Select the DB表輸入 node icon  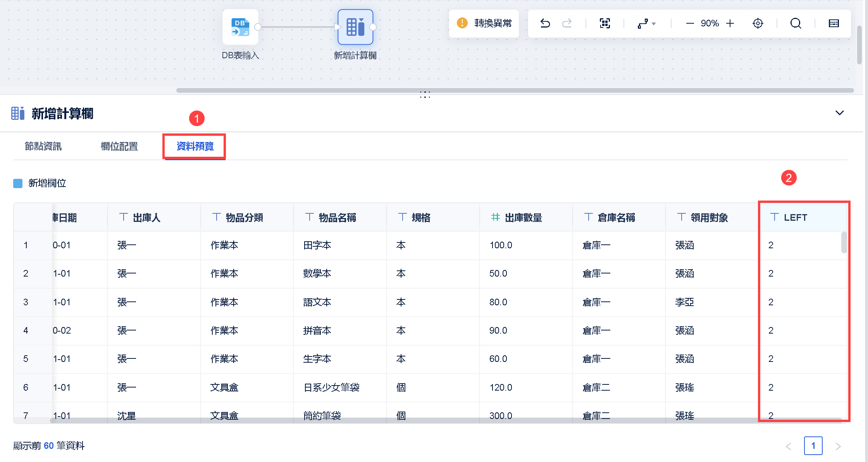tap(240, 27)
